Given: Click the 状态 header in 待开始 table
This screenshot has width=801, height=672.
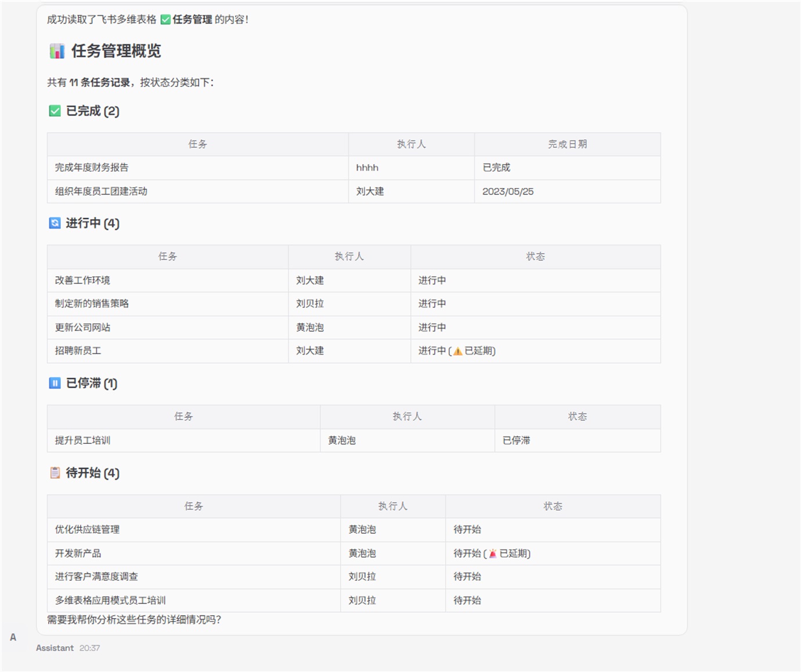Looking at the screenshot, I should [553, 507].
